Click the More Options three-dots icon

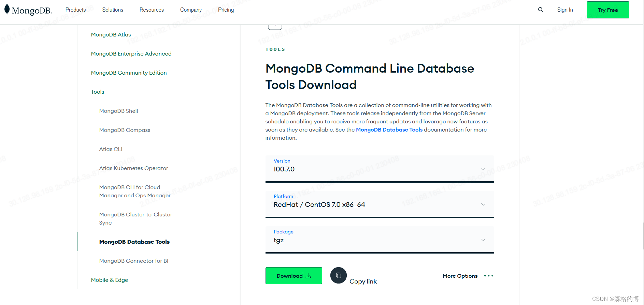489,276
